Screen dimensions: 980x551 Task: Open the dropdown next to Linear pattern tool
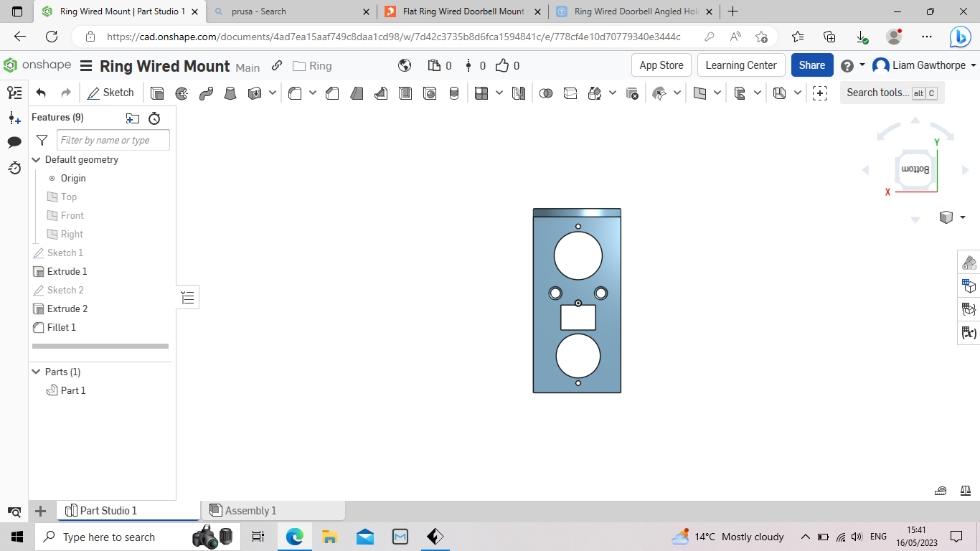[499, 93]
